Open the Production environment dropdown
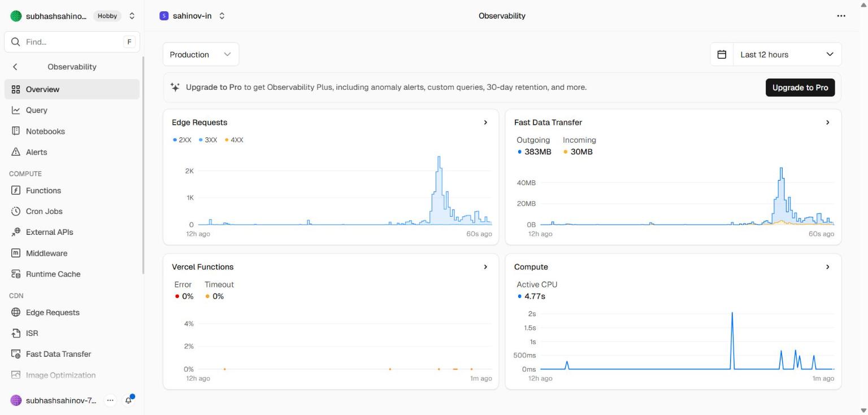 (201, 55)
